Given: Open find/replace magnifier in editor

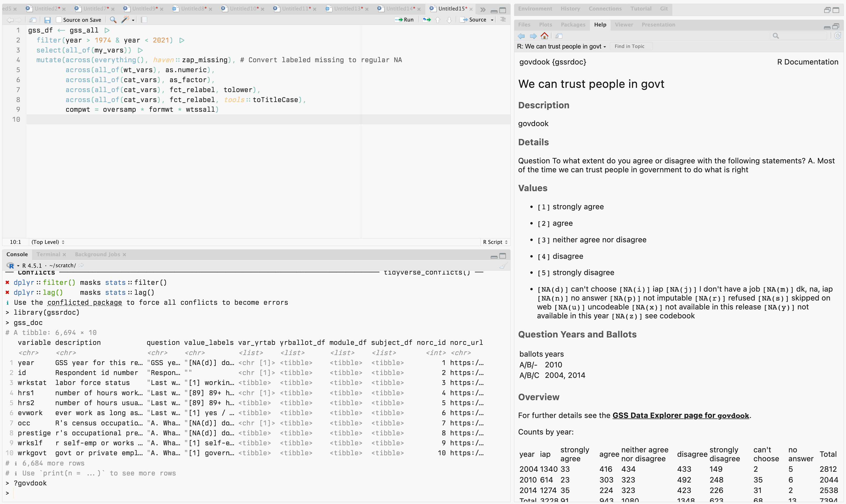Looking at the screenshot, I should [113, 20].
